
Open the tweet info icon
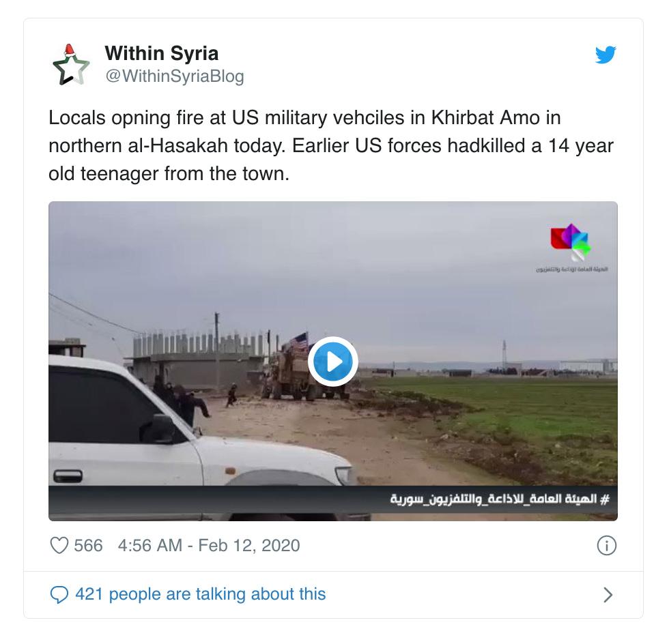point(607,546)
